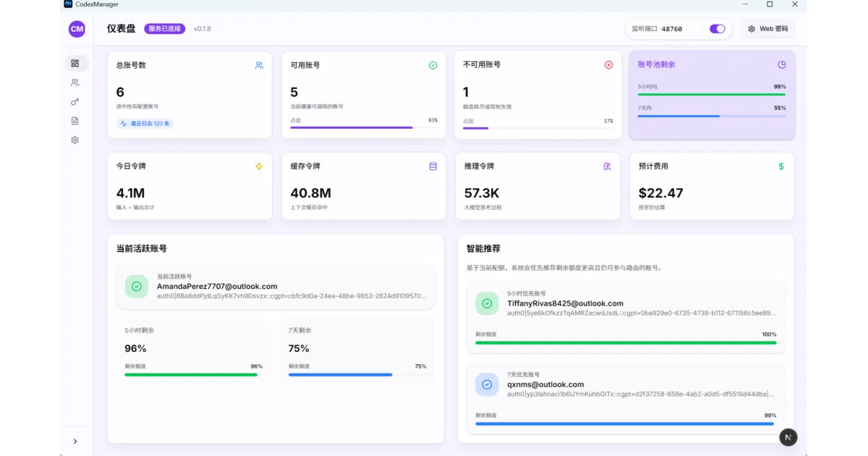Toggle the listening port service switch
This screenshot has width=868, height=456.
point(718,29)
